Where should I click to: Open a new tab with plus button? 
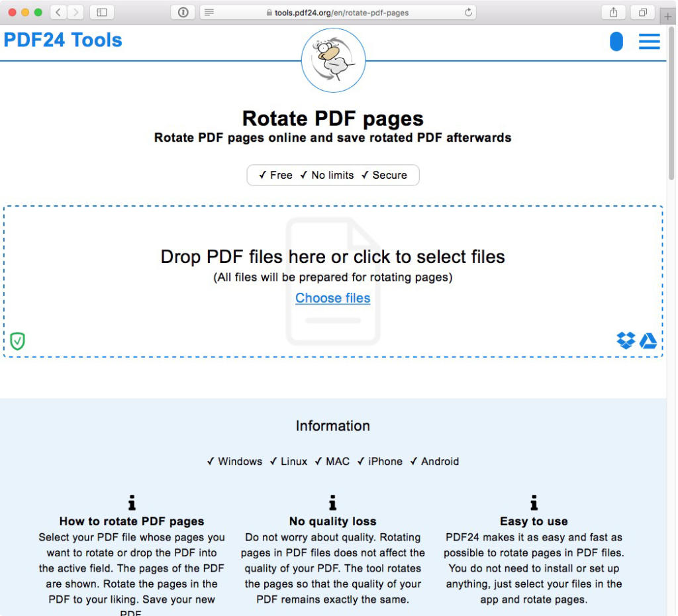pyautogui.click(x=667, y=17)
